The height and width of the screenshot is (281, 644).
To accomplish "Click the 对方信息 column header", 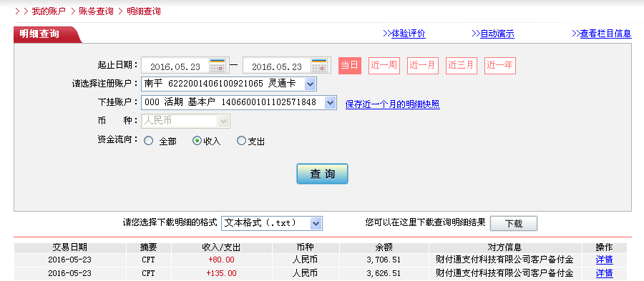I will coord(505,247).
